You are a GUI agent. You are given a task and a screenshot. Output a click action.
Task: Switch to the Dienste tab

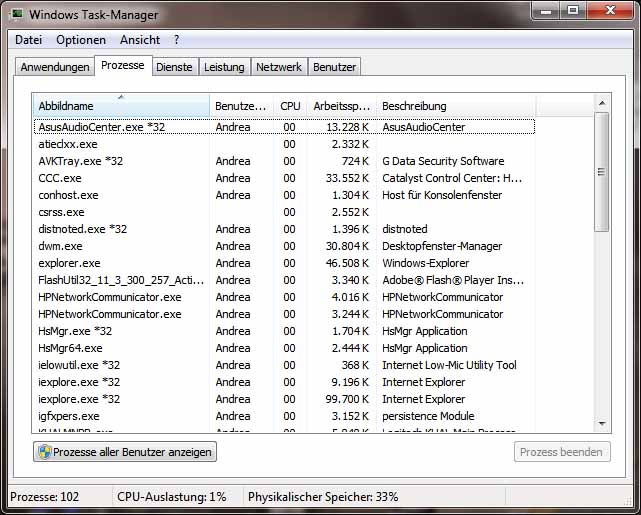175,67
